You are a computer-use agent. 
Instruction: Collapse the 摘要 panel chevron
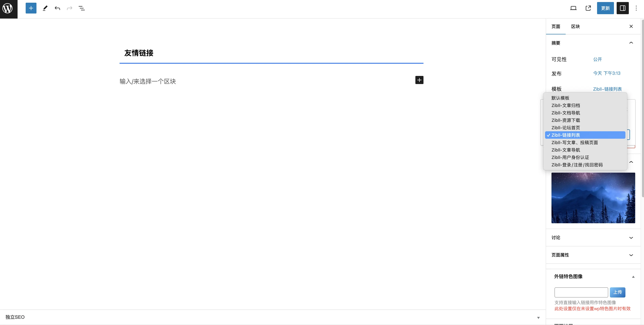click(x=631, y=43)
